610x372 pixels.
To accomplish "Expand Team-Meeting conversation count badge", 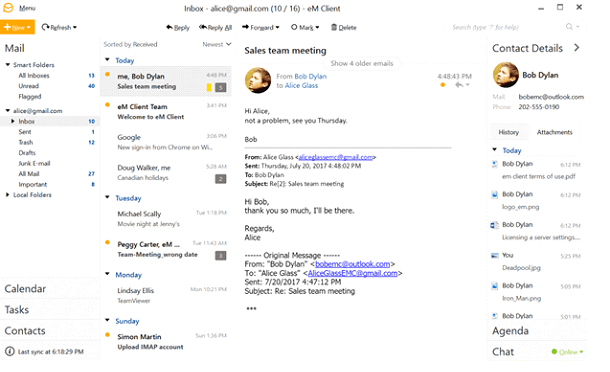I will point(221,256).
